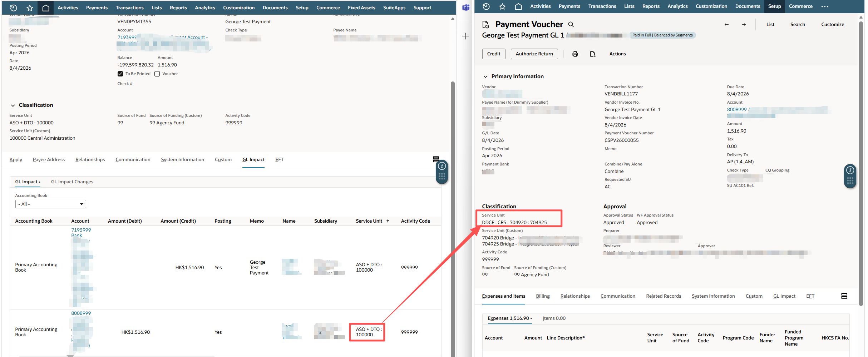Viewport: 868px width, 357px height.
Task: Switch to Payee Address tab
Action: pyautogui.click(x=49, y=160)
